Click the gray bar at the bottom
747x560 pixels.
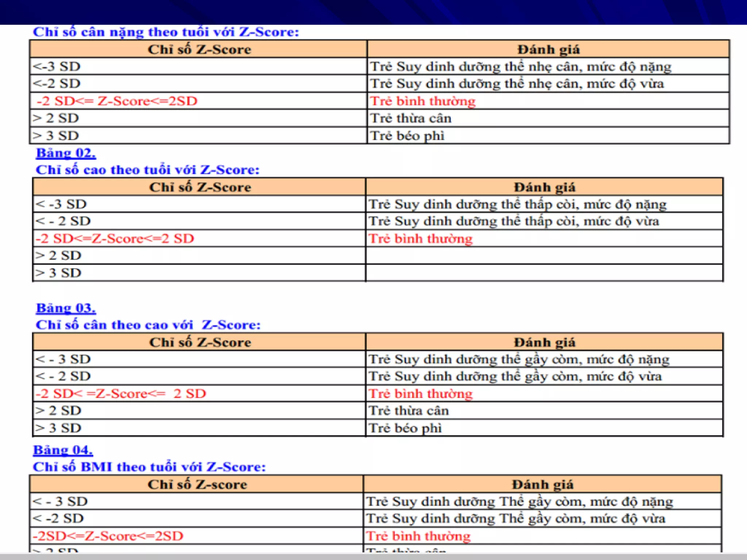point(373,556)
